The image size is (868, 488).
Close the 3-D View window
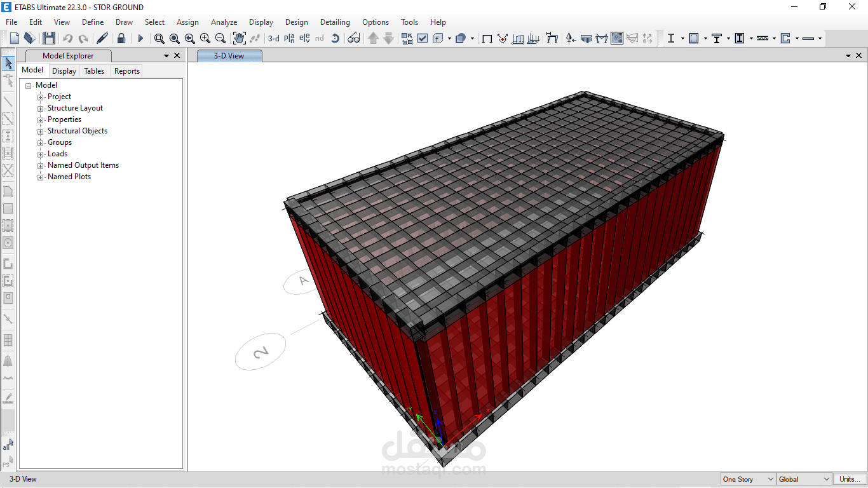pos(858,56)
